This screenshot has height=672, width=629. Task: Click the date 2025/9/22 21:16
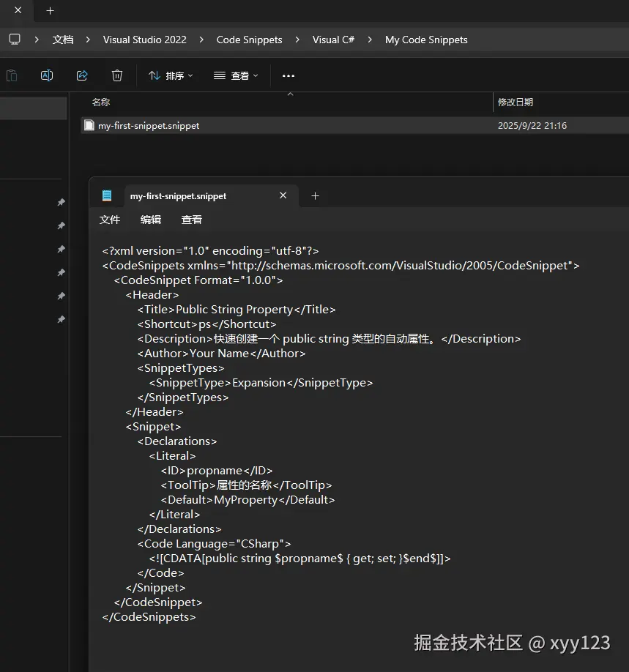532,126
